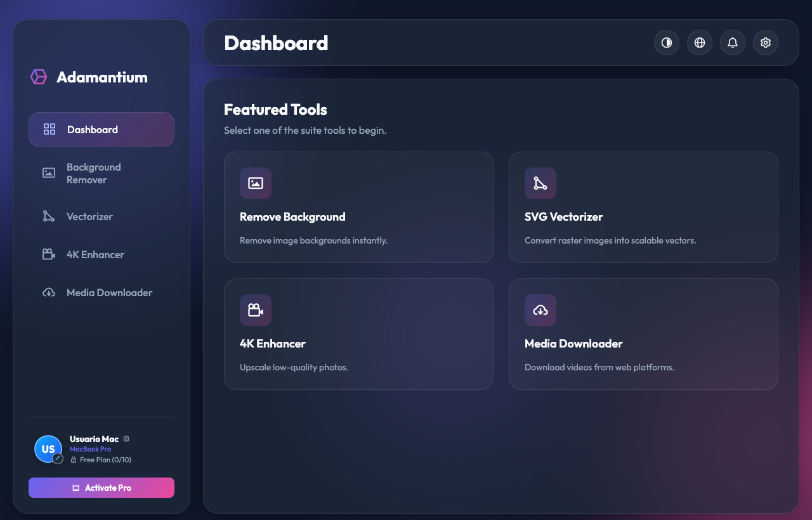Click 'Remove image backgrounds instantly.' description
The height and width of the screenshot is (520, 812).
(313, 241)
